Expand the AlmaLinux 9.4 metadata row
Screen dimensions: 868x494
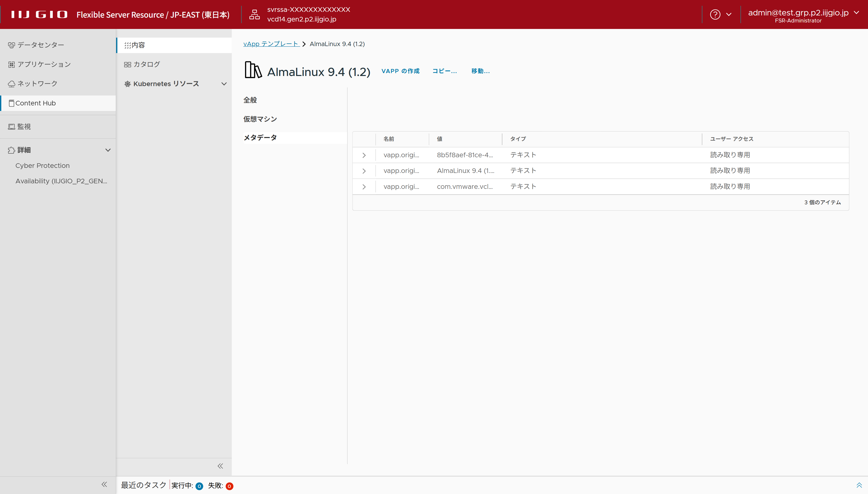coord(364,171)
